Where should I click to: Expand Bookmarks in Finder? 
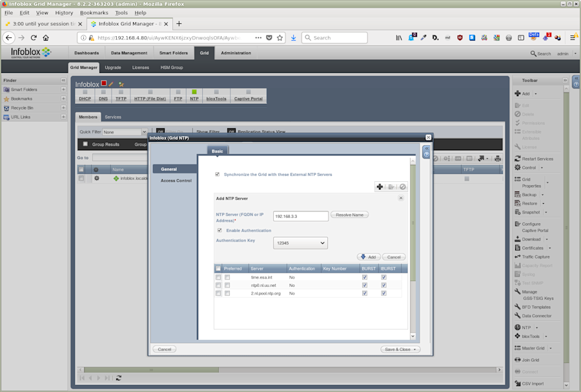coord(63,99)
